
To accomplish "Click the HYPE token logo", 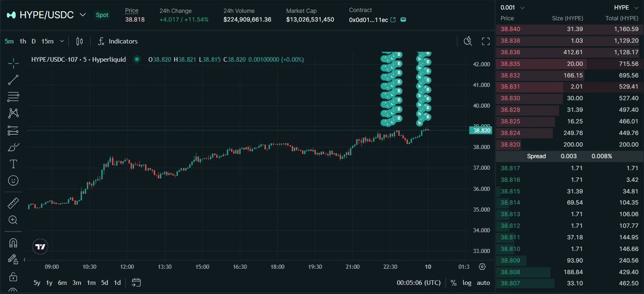I will (11, 15).
